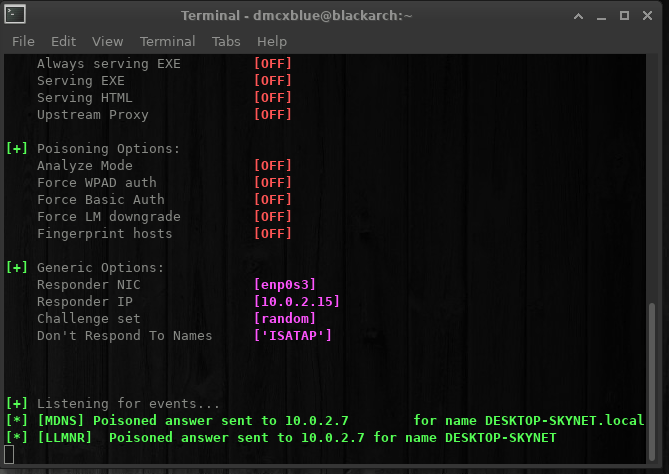Open the Tabs menu
669x474 pixels.
[x=226, y=41]
